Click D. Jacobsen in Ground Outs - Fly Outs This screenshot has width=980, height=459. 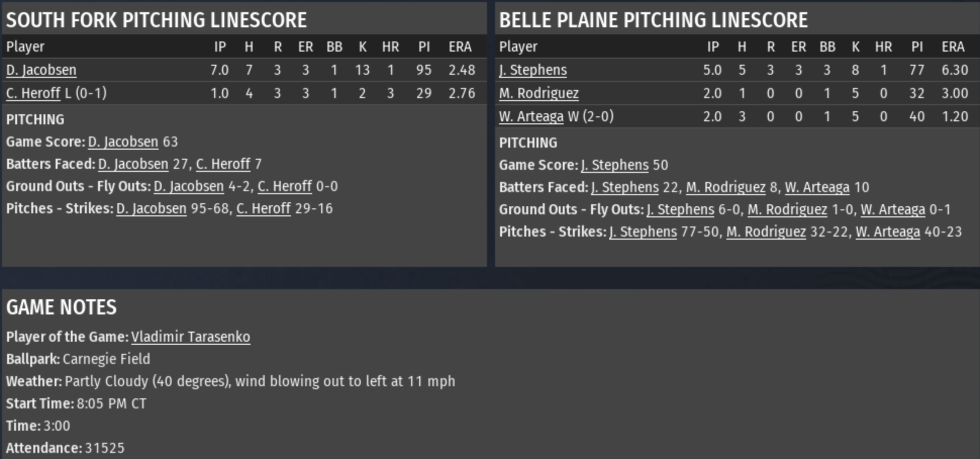[188, 186]
